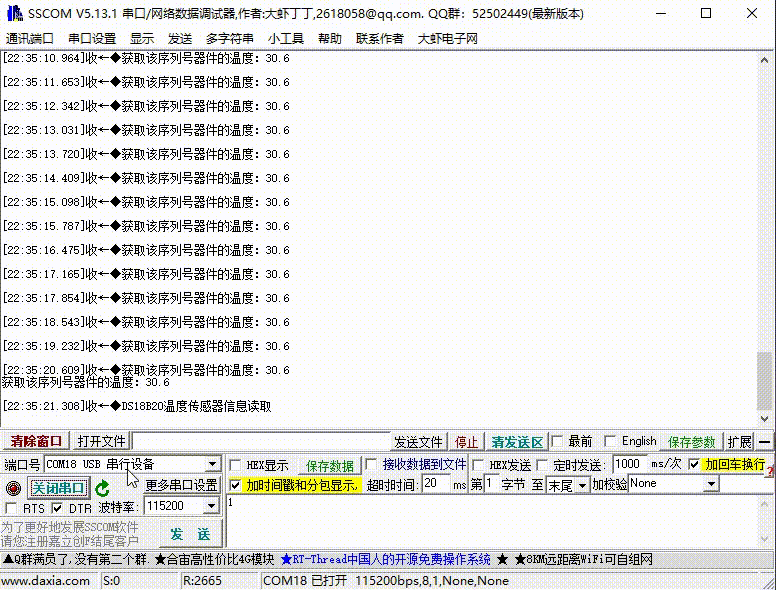Click the 保存参数 button

691,442
